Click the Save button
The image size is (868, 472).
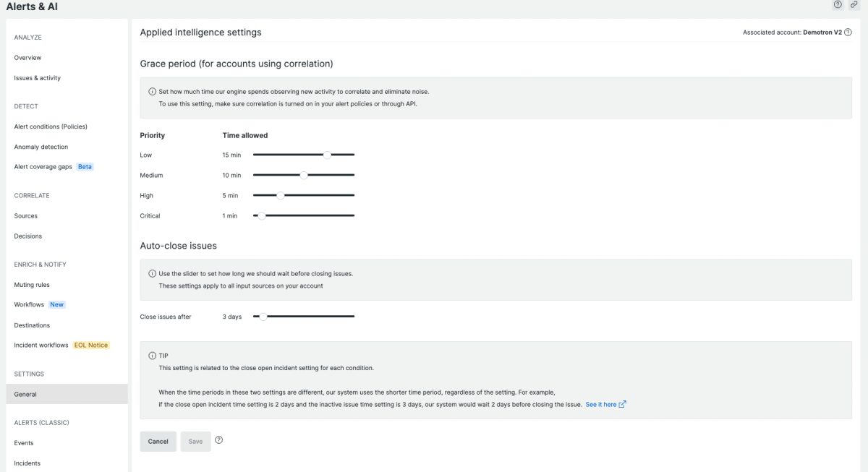pos(195,442)
